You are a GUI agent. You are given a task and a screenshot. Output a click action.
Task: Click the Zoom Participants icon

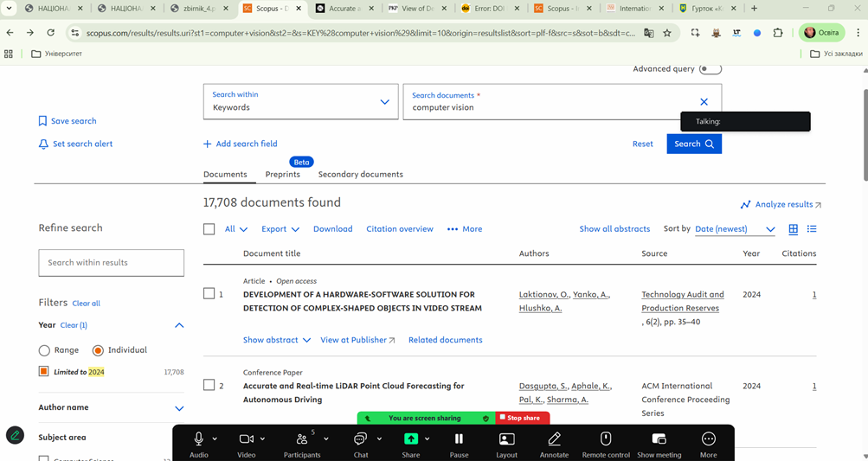coord(302,439)
